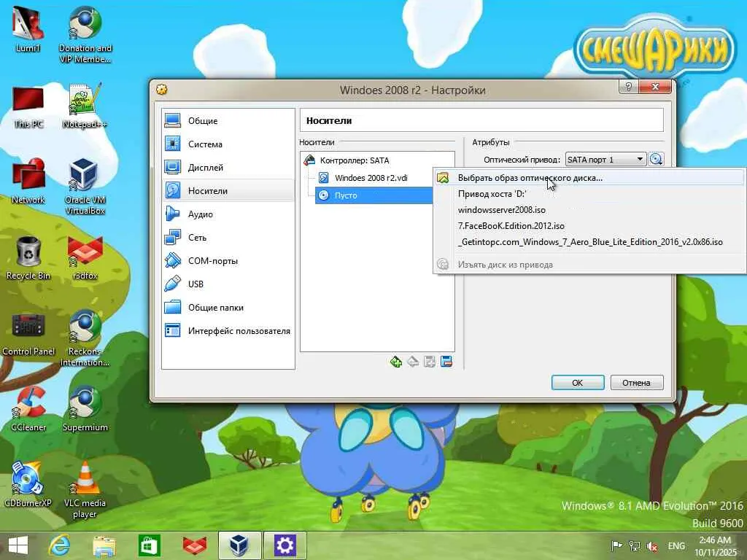
Task: Switch to VirtualBox taskbar button
Action: 239,545
